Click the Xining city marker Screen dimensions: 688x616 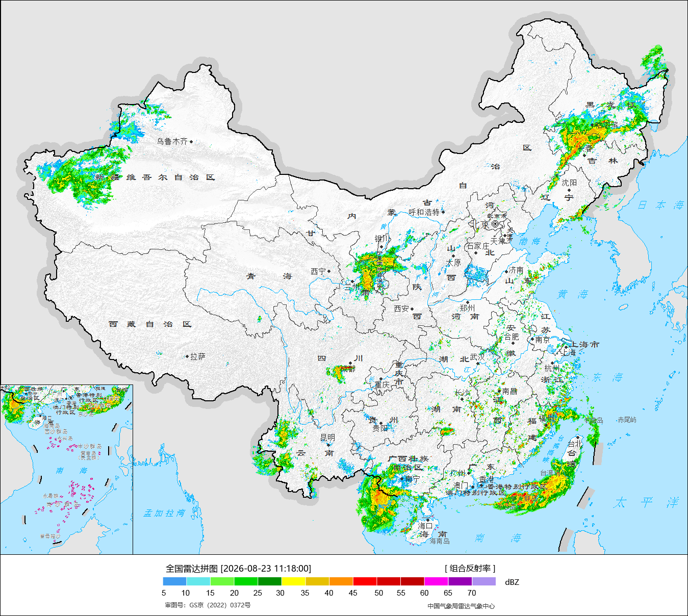click(329, 271)
